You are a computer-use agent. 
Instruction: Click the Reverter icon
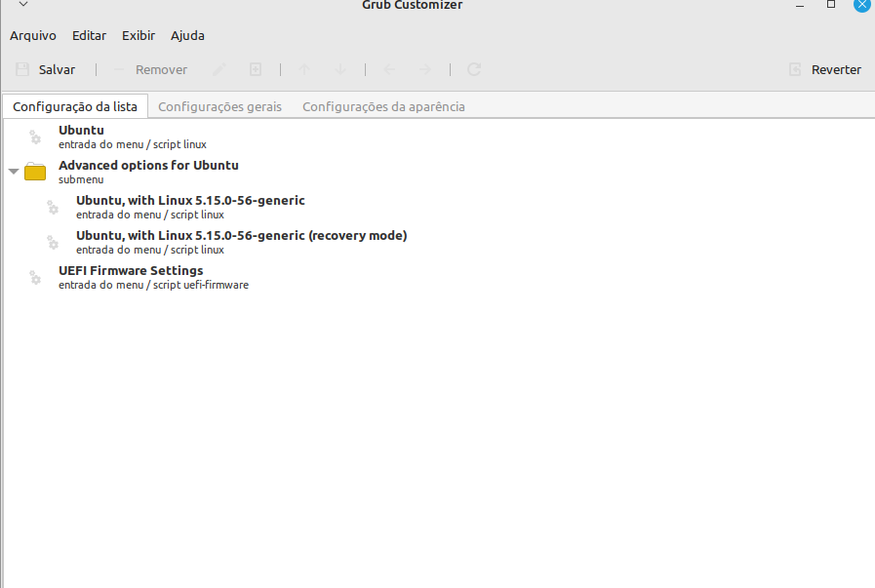(x=795, y=70)
